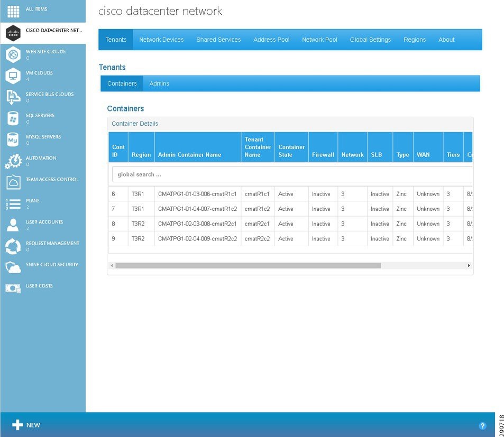Select the Admins sub-tab
The width and height of the screenshot is (504, 437).
click(x=159, y=83)
